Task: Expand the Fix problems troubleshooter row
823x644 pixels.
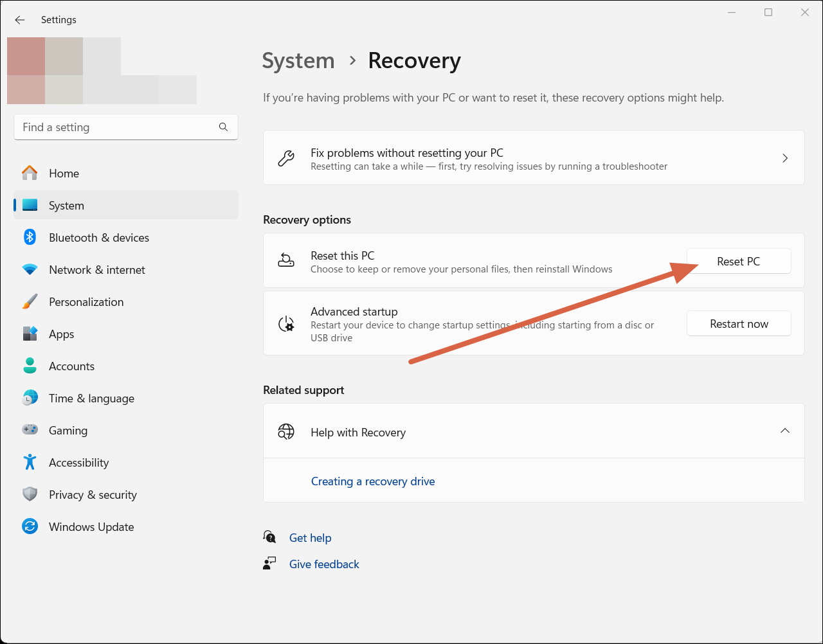Action: click(784, 157)
